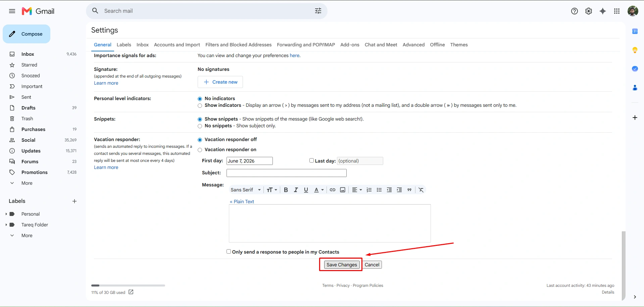644x307 pixels.
Task: Open text size dropdown
Action: (x=272, y=190)
